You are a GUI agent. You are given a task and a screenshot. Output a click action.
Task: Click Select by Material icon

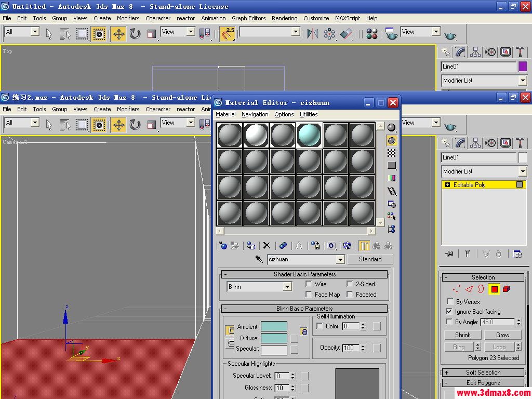392,217
